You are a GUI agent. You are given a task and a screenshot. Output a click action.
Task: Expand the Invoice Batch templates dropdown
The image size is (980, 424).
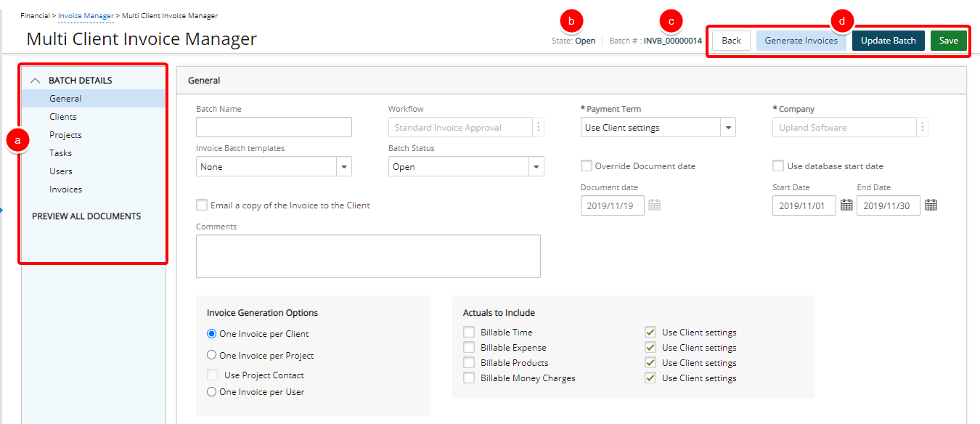[343, 167]
